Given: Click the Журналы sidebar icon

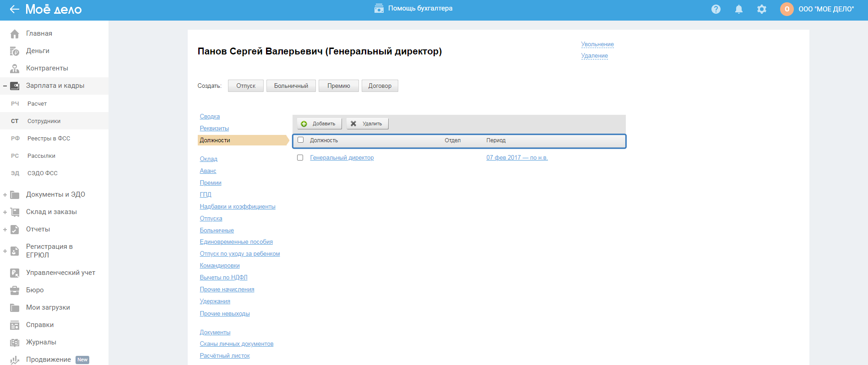Looking at the screenshot, I should pyautogui.click(x=15, y=343).
